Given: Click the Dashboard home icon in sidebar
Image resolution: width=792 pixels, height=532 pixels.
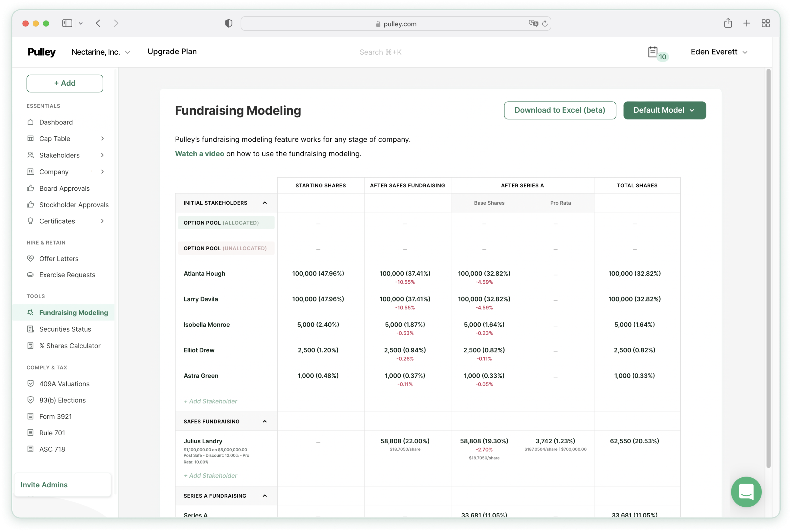Looking at the screenshot, I should 30,122.
